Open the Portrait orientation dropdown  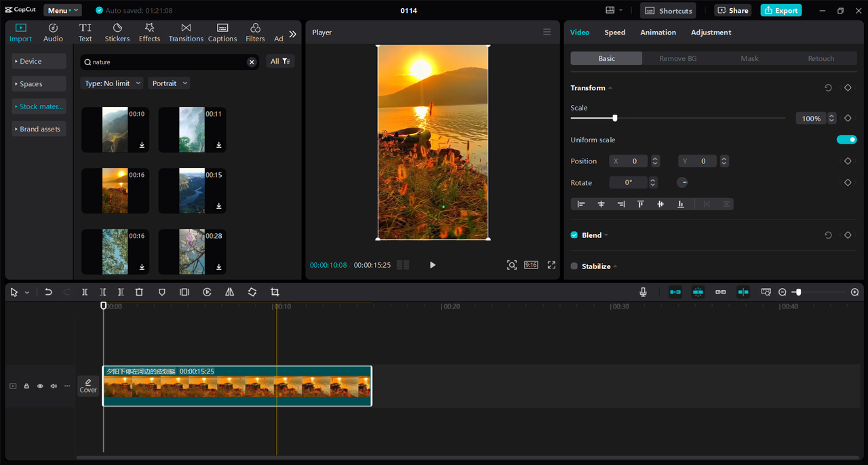[x=169, y=83]
